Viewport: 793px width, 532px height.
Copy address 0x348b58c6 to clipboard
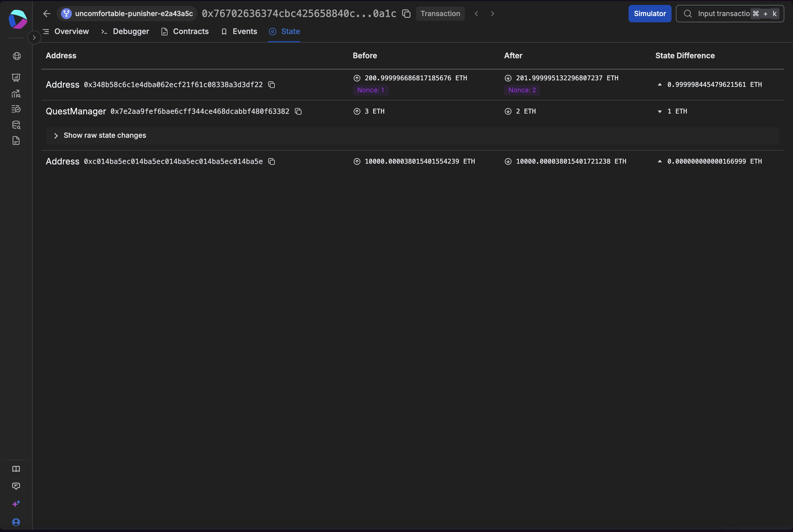272,84
